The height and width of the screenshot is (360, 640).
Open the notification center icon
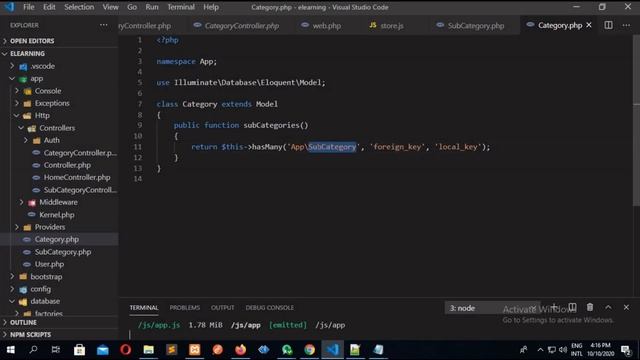pyautogui.click(x=625, y=350)
